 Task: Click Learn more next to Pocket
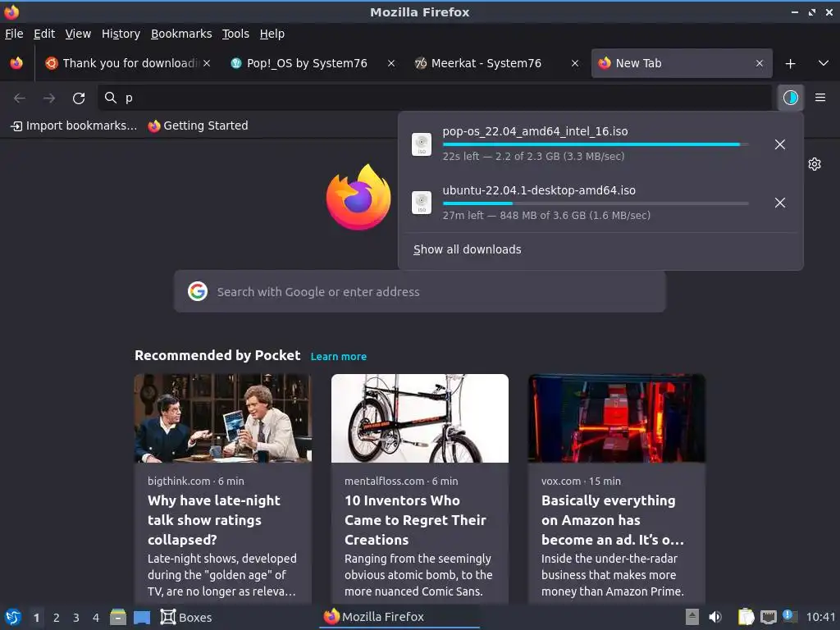pyautogui.click(x=339, y=356)
